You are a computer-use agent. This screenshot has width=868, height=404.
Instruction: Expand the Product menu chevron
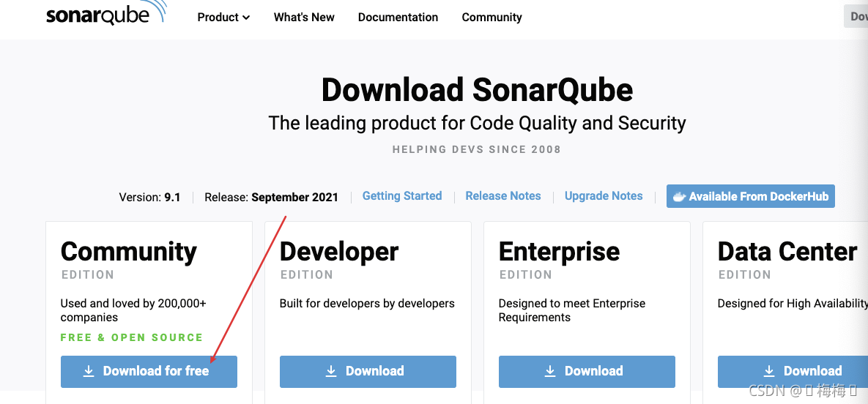(246, 18)
